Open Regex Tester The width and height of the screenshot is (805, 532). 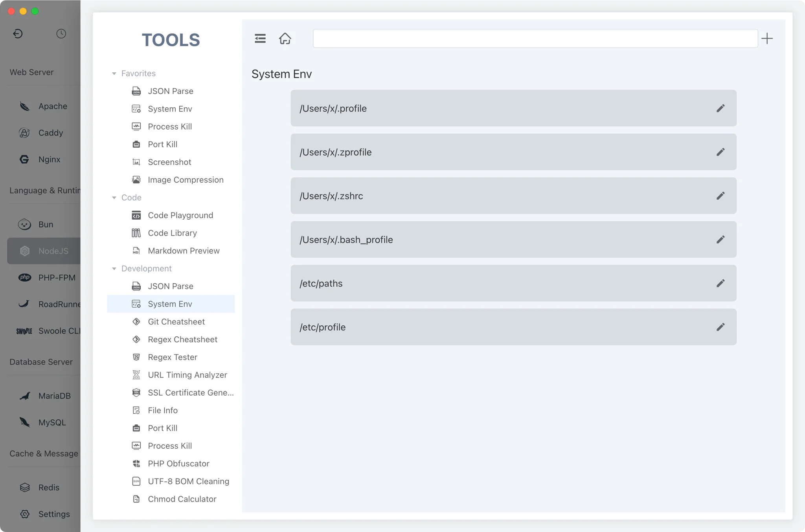[171, 357]
